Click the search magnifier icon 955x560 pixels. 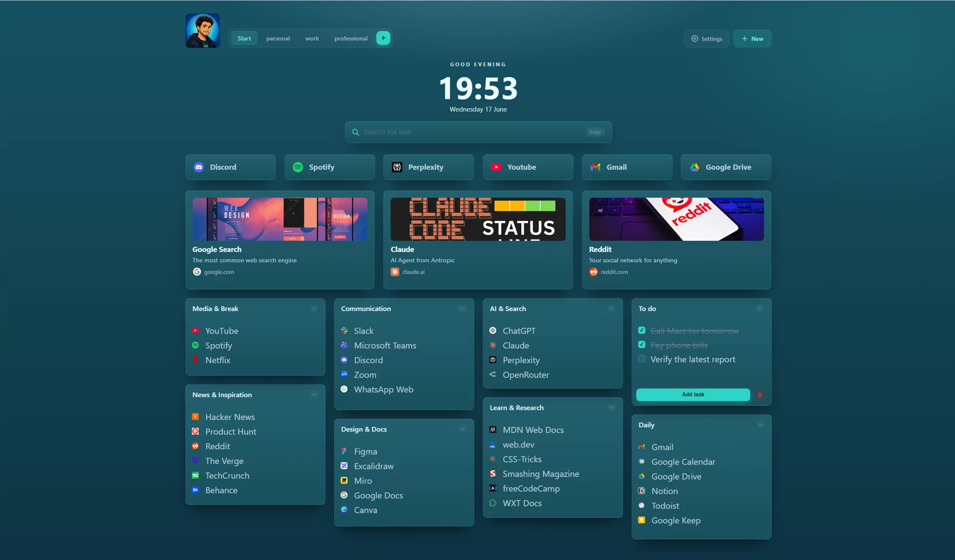point(356,132)
